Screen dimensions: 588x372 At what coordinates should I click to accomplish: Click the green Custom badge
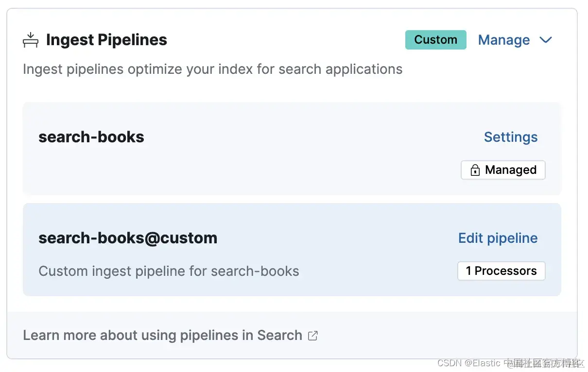pos(435,40)
